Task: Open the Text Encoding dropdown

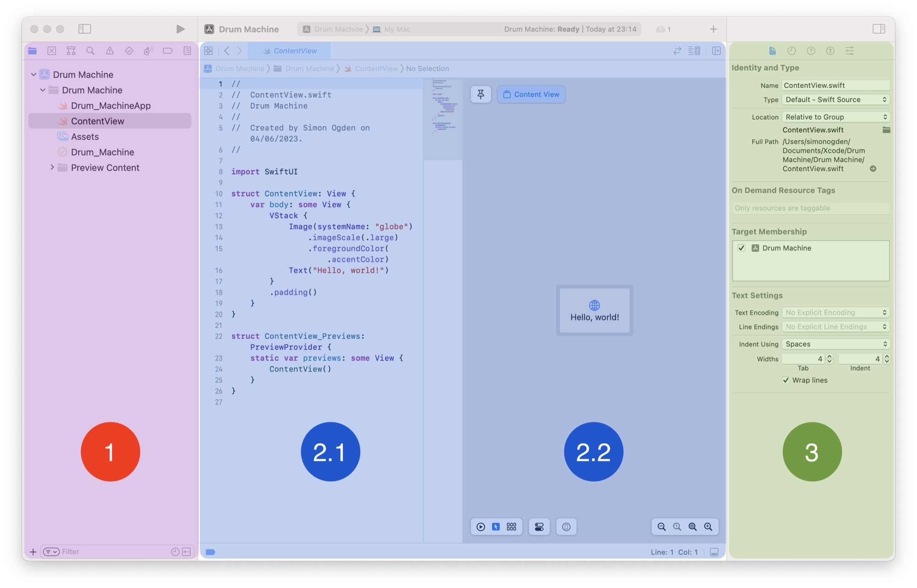Action: coord(835,312)
